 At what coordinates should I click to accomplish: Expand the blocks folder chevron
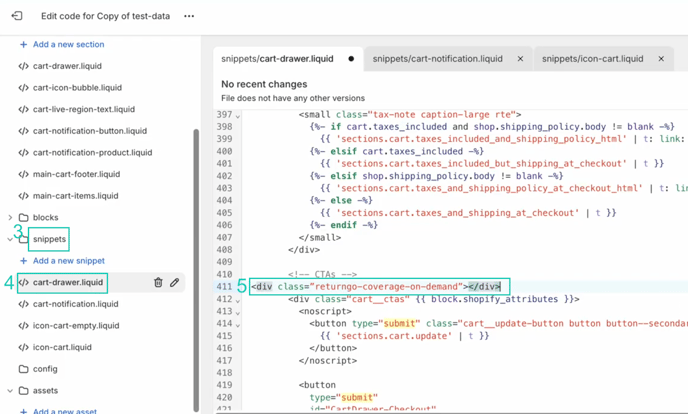[10, 218]
